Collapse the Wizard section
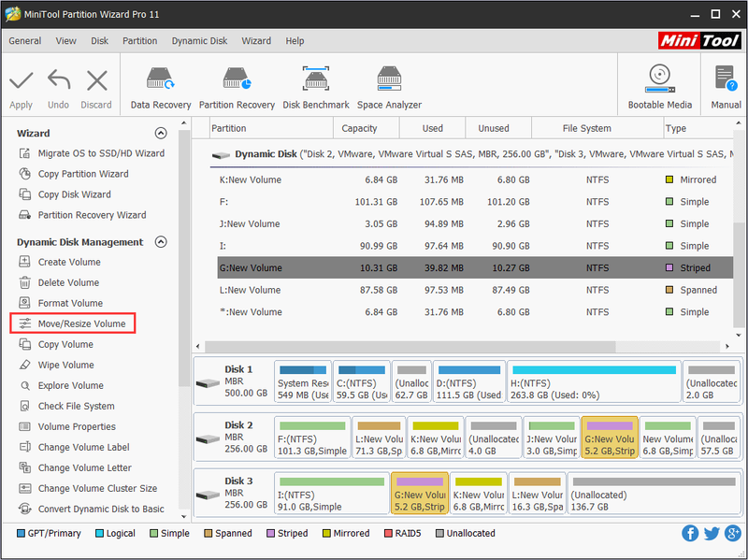Image resolution: width=748 pixels, height=560 pixels. [161, 133]
